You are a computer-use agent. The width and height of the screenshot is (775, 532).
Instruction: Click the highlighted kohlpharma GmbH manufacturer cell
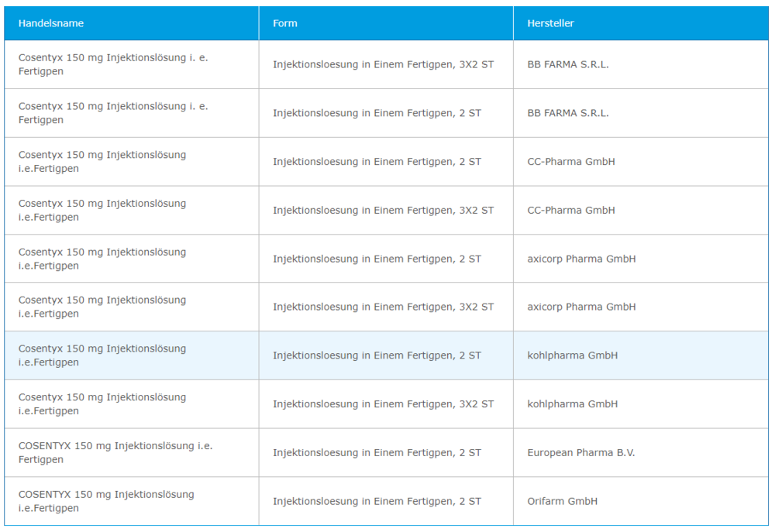click(x=572, y=355)
